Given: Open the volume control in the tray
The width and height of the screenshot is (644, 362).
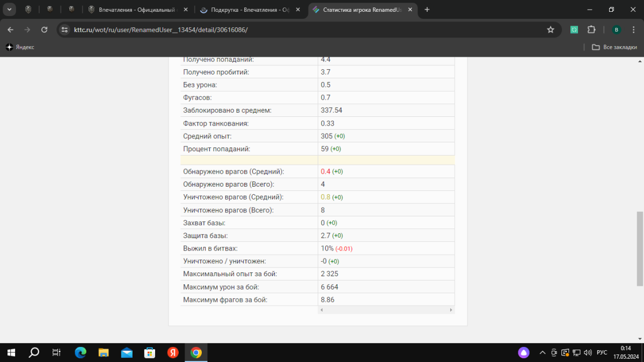Looking at the screenshot, I should [x=588, y=352].
